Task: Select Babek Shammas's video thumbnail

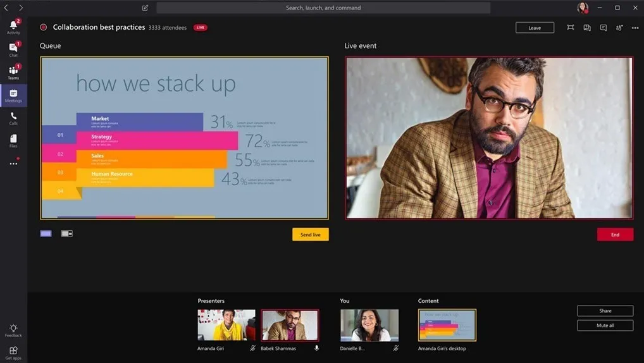Action: pos(290,325)
